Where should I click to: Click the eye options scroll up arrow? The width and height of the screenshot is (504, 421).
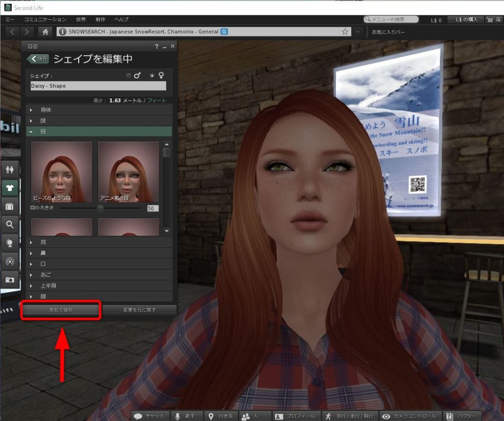click(x=166, y=144)
